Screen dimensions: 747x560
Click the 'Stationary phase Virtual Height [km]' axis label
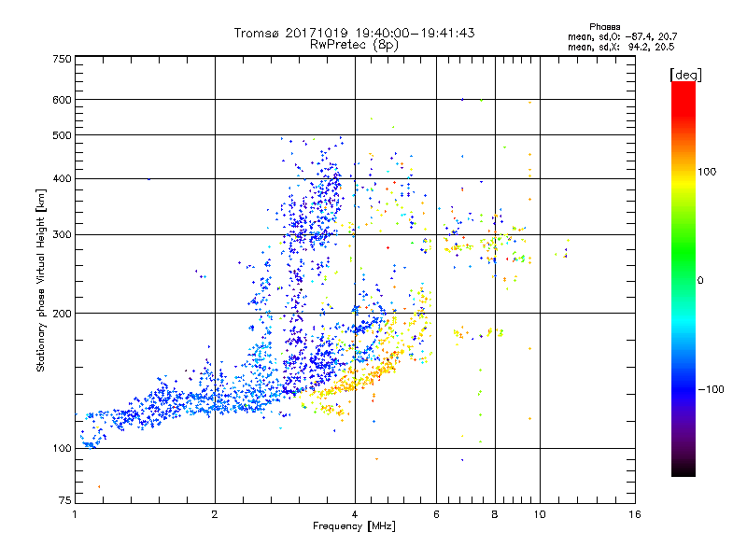point(41,280)
